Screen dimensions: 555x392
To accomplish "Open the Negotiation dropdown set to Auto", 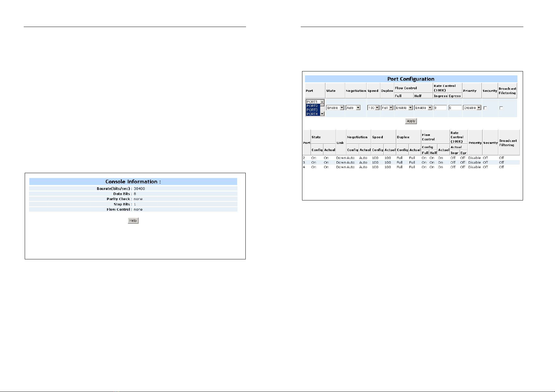I will click(353, 108).
